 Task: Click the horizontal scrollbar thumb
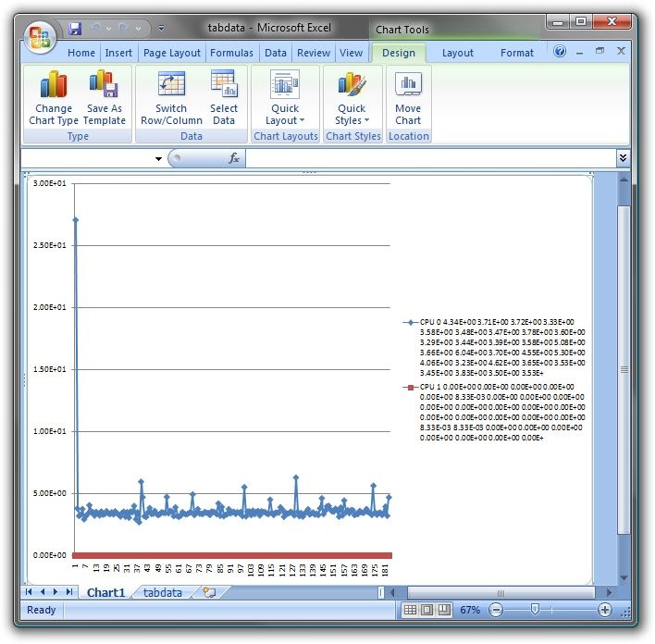pyautogui.click(x=501, y=592)
